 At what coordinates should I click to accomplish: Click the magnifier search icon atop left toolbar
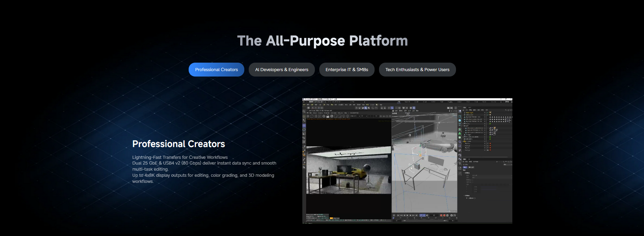coord(304,111)
